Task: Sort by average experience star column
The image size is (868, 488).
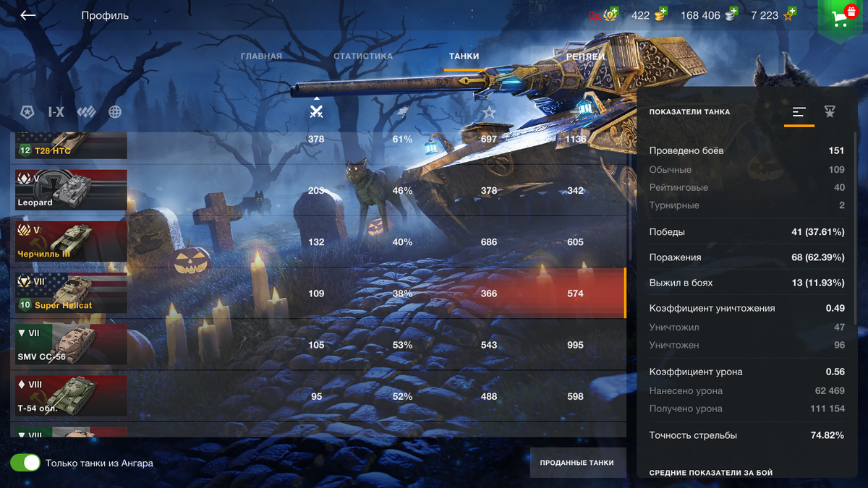Action: tap(489, 112)
